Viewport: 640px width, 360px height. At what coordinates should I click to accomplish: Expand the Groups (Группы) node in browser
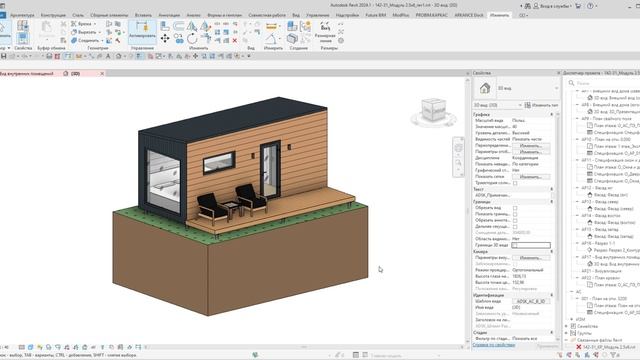566,333
